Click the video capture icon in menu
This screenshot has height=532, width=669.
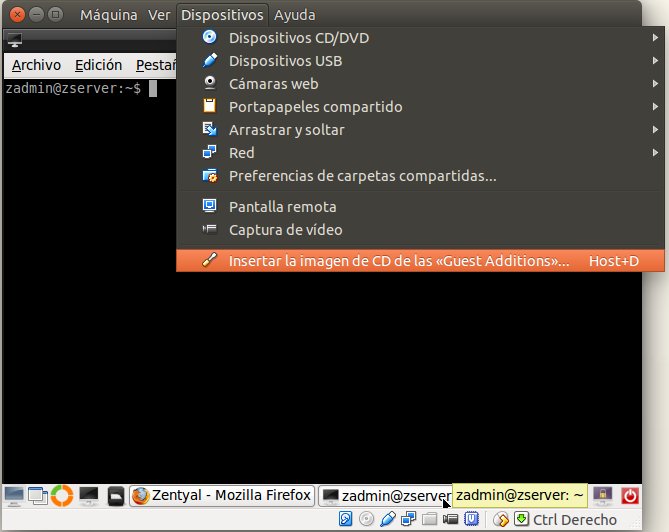pos(209,230)
